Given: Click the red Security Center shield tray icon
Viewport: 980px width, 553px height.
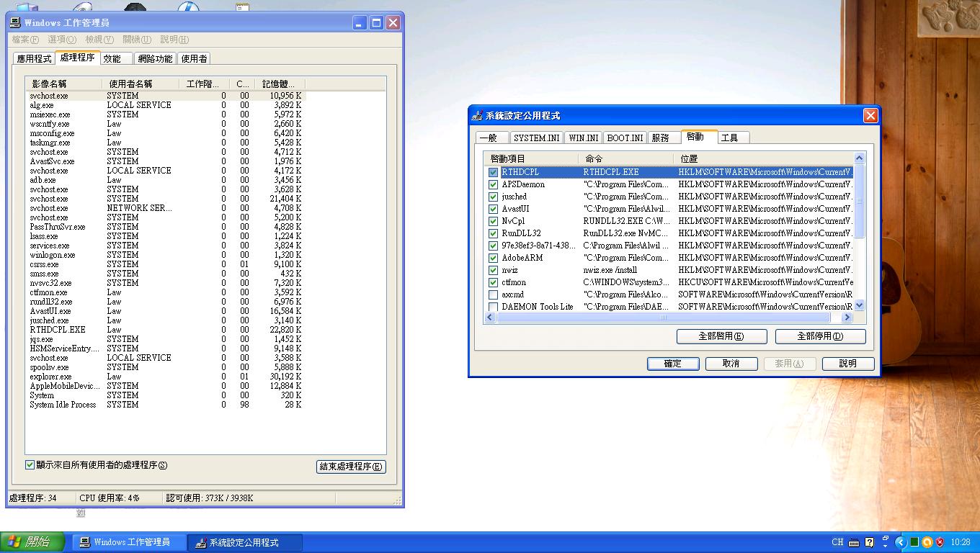Looking at the screenshot, I should tap(940, 542).
